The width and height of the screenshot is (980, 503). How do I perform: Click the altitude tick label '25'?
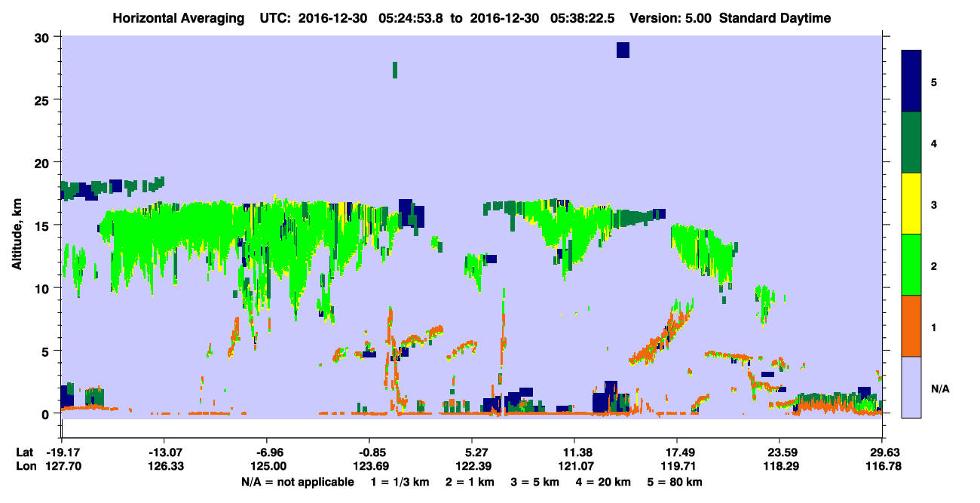[44, 100]
